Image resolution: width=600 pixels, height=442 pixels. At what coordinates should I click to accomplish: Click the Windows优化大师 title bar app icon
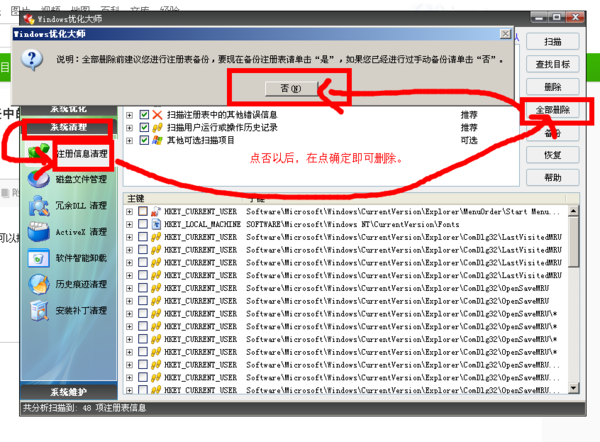coord(29,18)
